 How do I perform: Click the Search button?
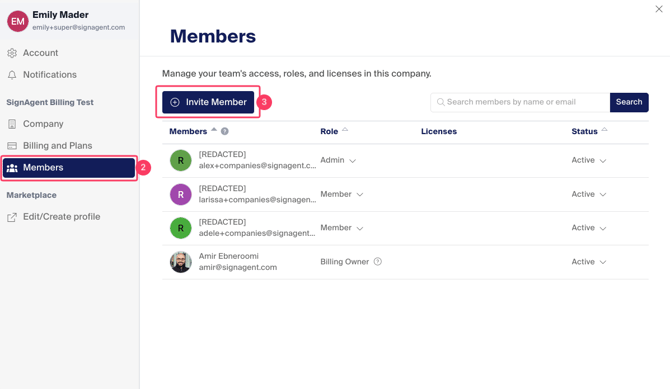(x=629, y=102)
